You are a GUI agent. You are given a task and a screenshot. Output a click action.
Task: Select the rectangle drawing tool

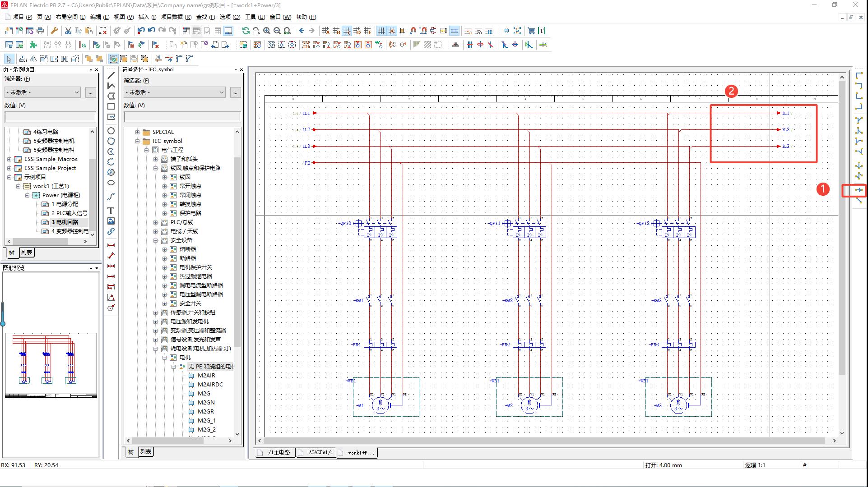111,106
